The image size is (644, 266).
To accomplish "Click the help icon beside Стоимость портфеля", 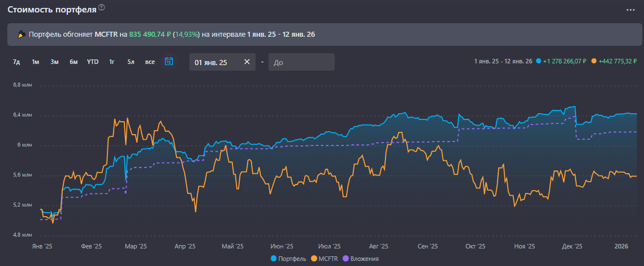I will 101,7.
